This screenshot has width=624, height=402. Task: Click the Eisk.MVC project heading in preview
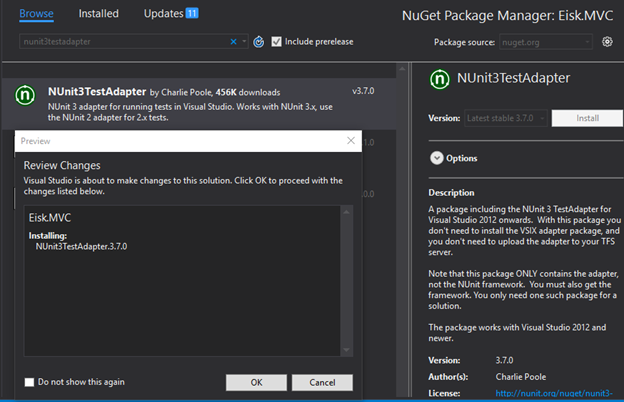[49, 218]
